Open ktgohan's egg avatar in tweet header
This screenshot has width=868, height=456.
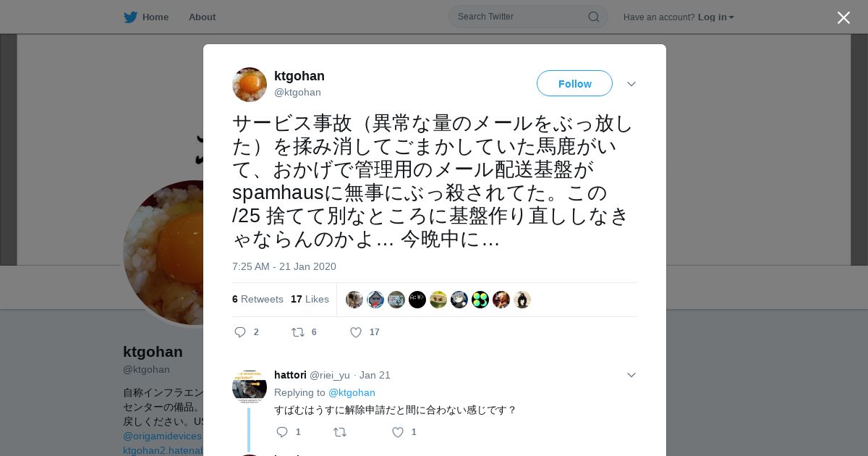click(x=250, y=85)
